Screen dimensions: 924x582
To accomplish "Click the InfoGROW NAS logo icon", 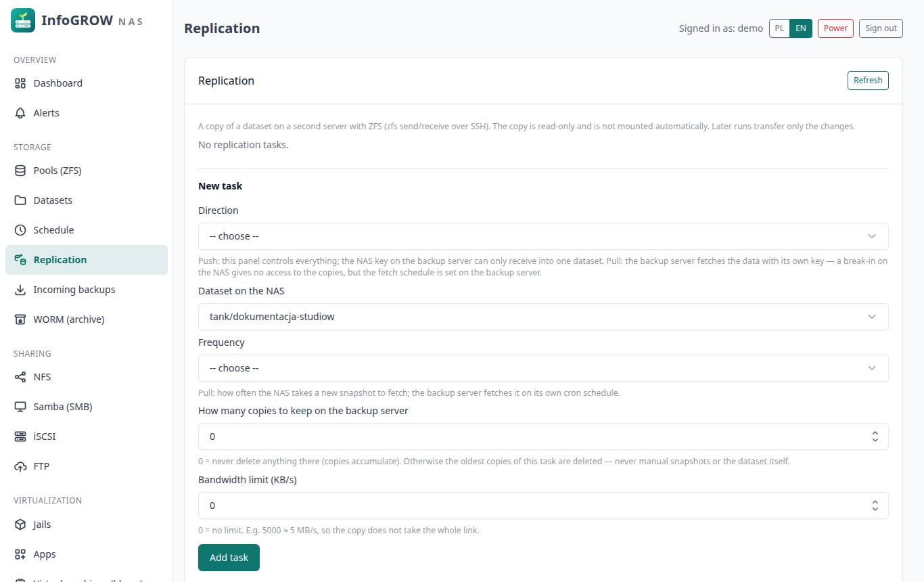I will [23, 20].
